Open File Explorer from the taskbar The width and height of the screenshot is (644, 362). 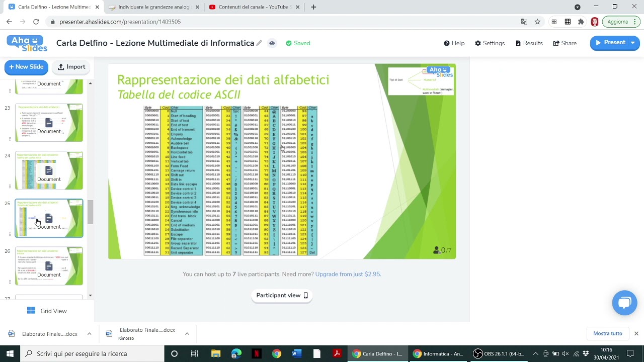click(215, 353)
